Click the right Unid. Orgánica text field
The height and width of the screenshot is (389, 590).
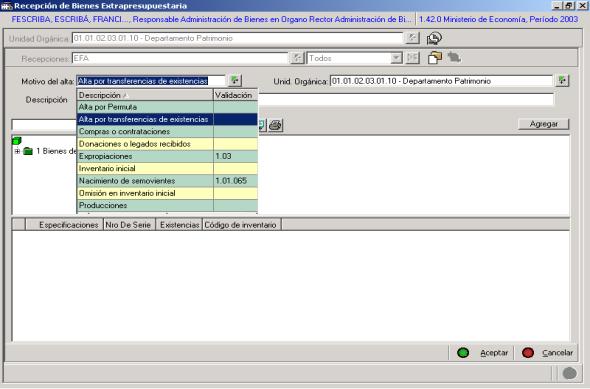(x=441, y=81)
